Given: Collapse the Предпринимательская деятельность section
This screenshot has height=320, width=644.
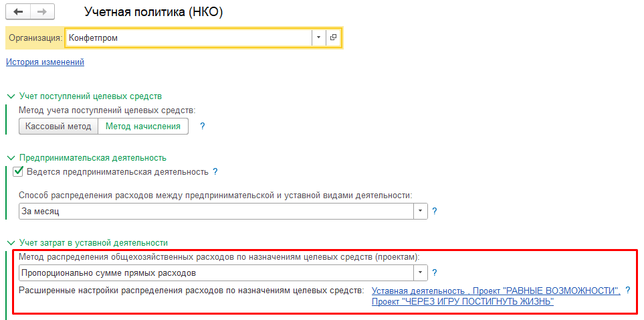Looking at the screenshot, I should pos(11,158).
